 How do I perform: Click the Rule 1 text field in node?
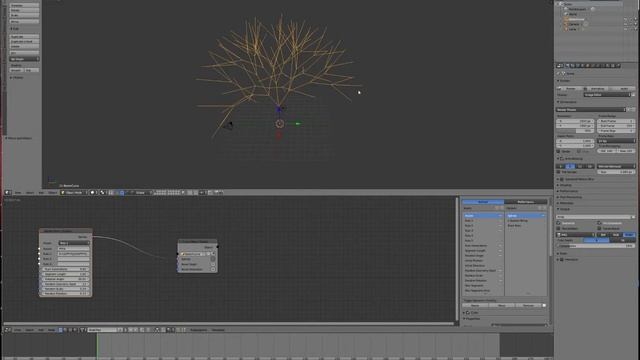[x=73, y=254]
